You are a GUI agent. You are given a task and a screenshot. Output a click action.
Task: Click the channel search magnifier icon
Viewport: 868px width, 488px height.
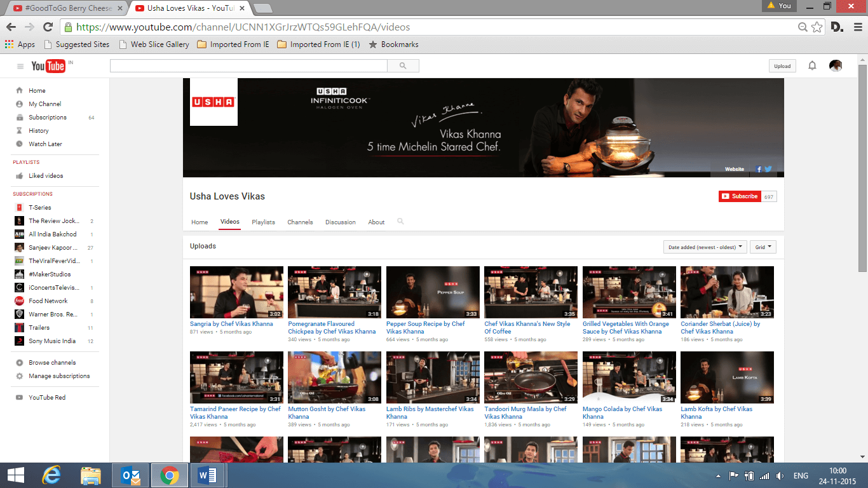pyautogui.click(x=400, y=222)
